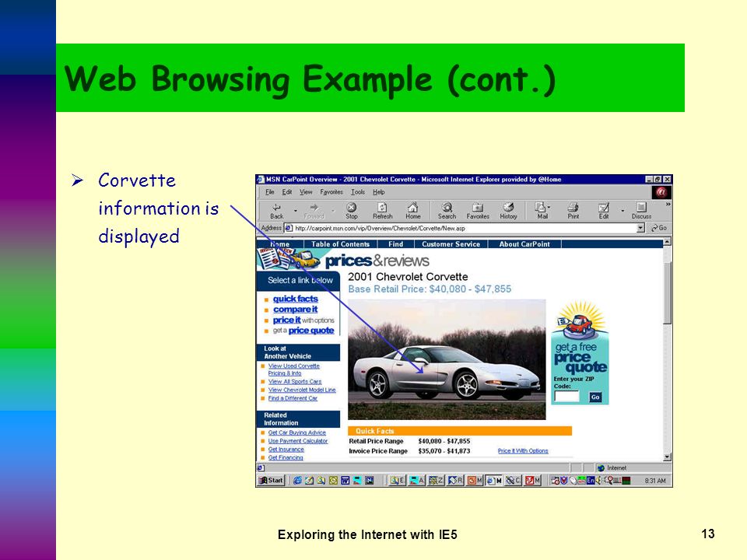Image resolution: width=747 pixels, height=560 pixels.
Task: Select Customer Service in CarPoint nav bar
Action: click(451, 243)
